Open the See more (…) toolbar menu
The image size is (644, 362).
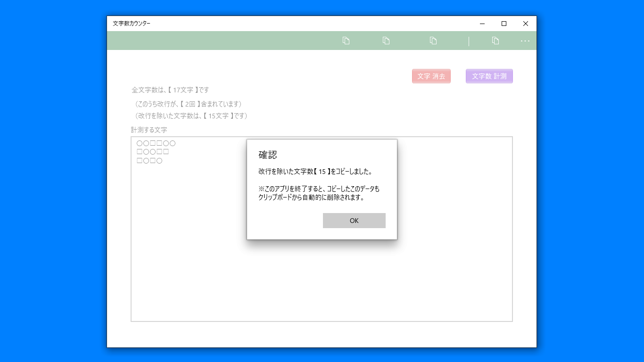coord(525,41)
